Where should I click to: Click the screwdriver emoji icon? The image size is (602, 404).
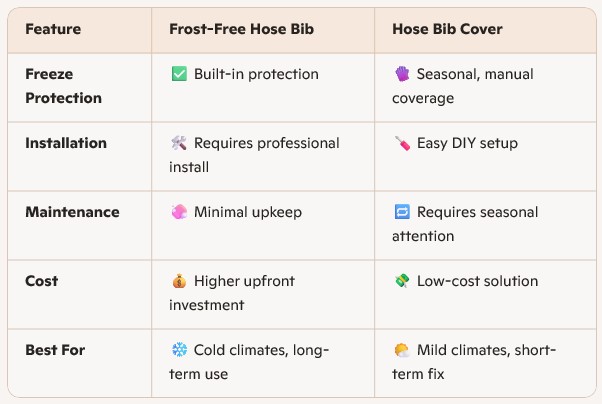pos(403,144)
